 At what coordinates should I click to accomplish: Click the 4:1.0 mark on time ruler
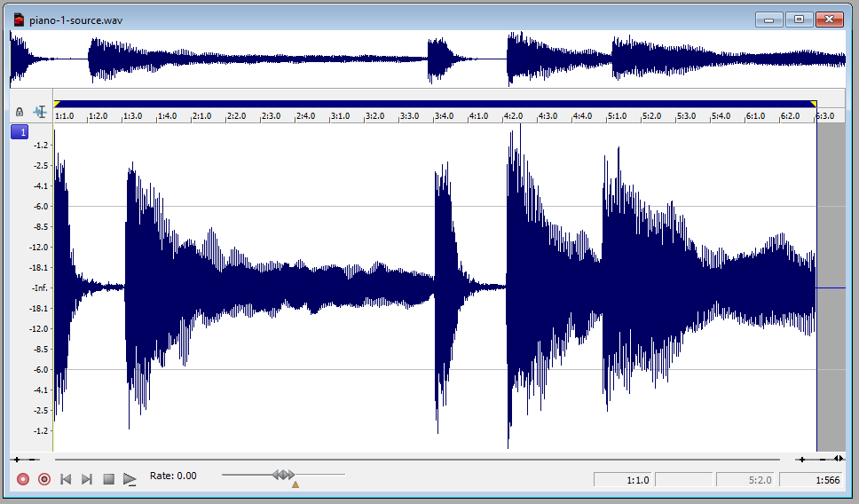(x=478, y=116)
